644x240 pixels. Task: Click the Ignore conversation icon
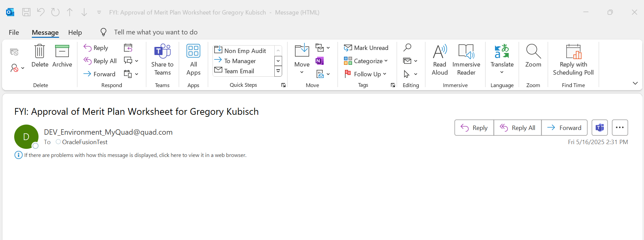click(14, 52)
